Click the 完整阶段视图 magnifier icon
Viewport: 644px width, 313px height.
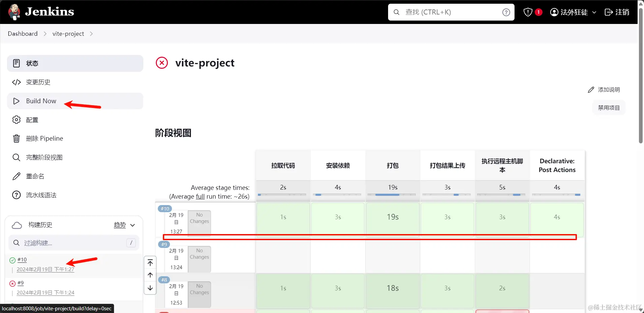16,157
